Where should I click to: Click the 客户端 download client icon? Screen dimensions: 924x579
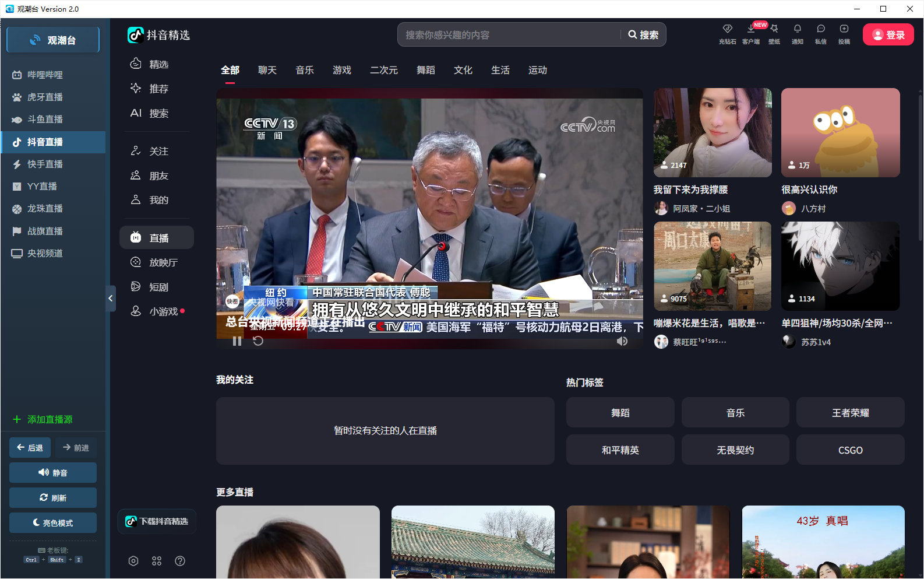pos(750,29)
